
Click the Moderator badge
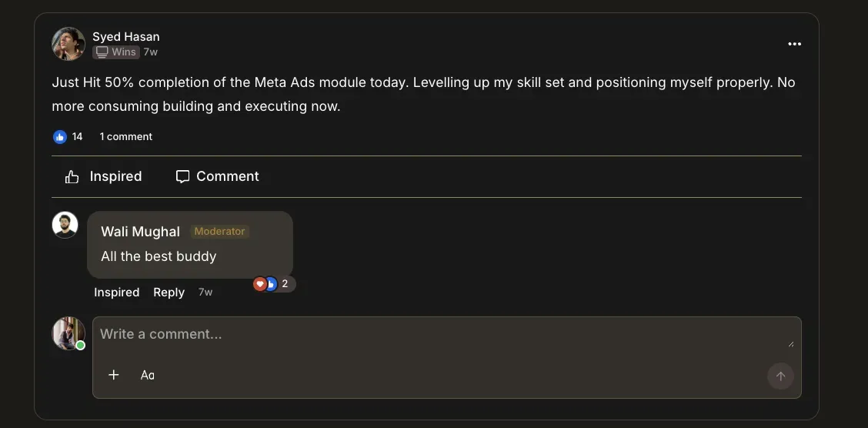tap(220, 232)
